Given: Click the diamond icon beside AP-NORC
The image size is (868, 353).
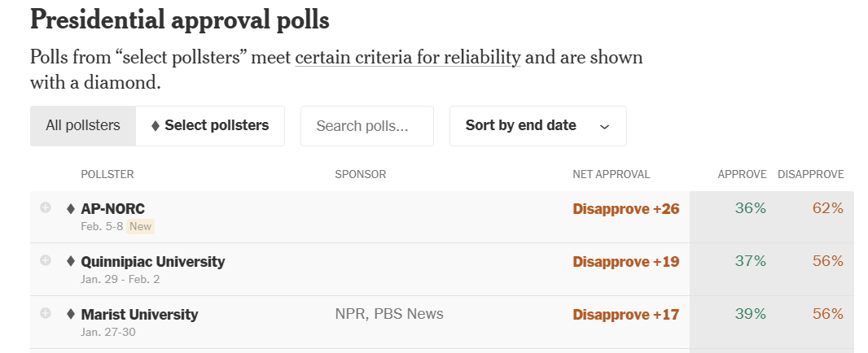Looking at the screenshot, I should pyautogui.click(x=71, y=209).
